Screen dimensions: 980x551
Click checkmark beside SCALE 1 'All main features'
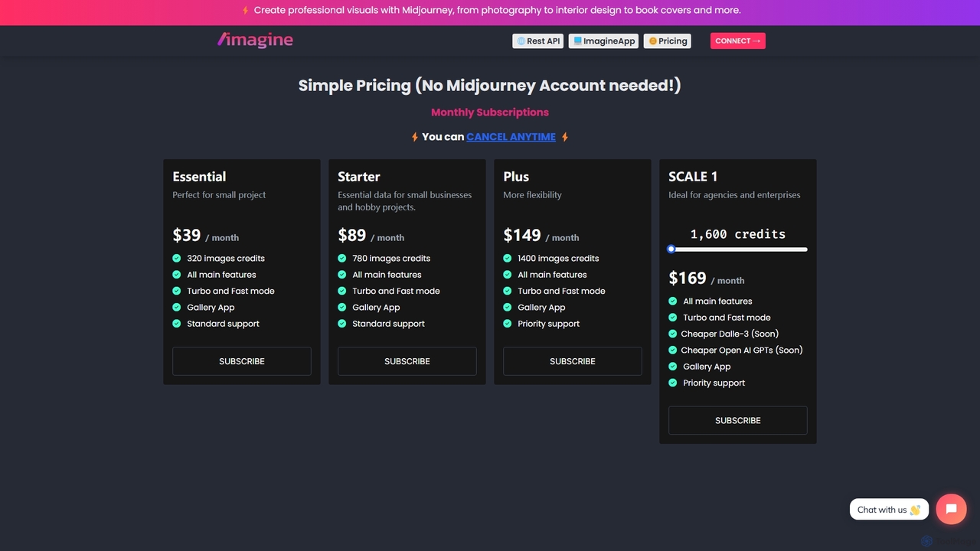point(673,302)
